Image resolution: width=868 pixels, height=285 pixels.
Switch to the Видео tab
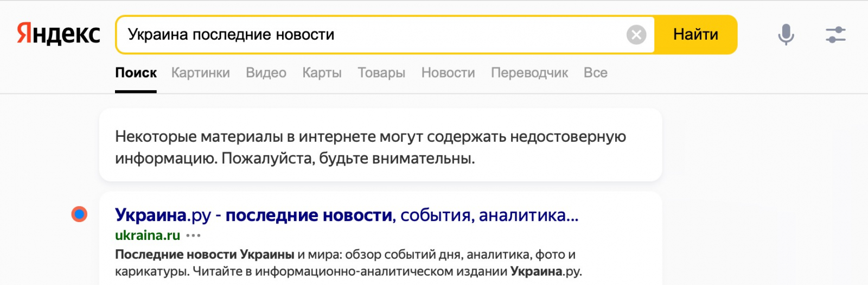point(266,73)
